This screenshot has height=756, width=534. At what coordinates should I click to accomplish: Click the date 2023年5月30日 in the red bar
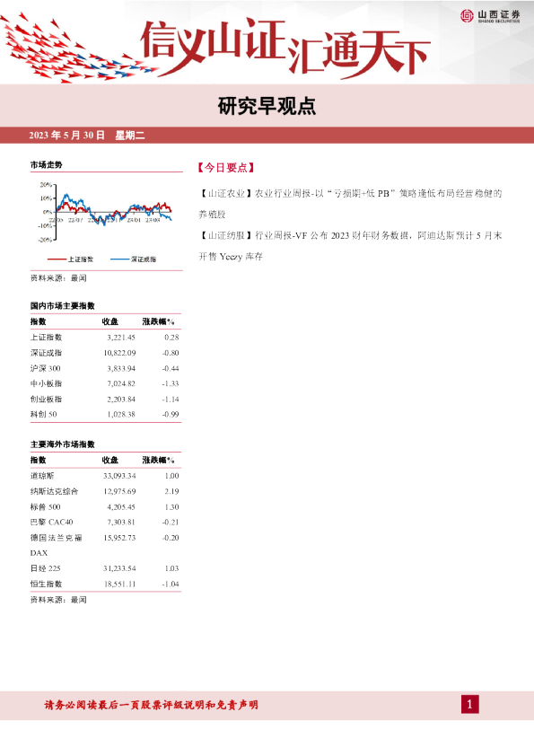66,135
